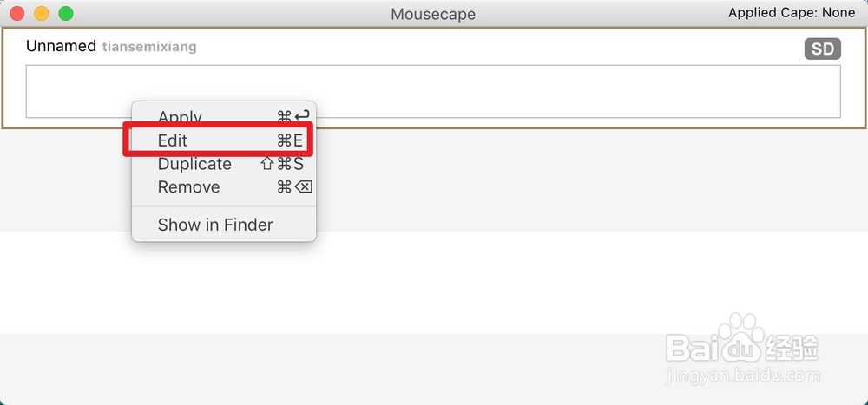Click the Mousecape window title

pos(433,14)
